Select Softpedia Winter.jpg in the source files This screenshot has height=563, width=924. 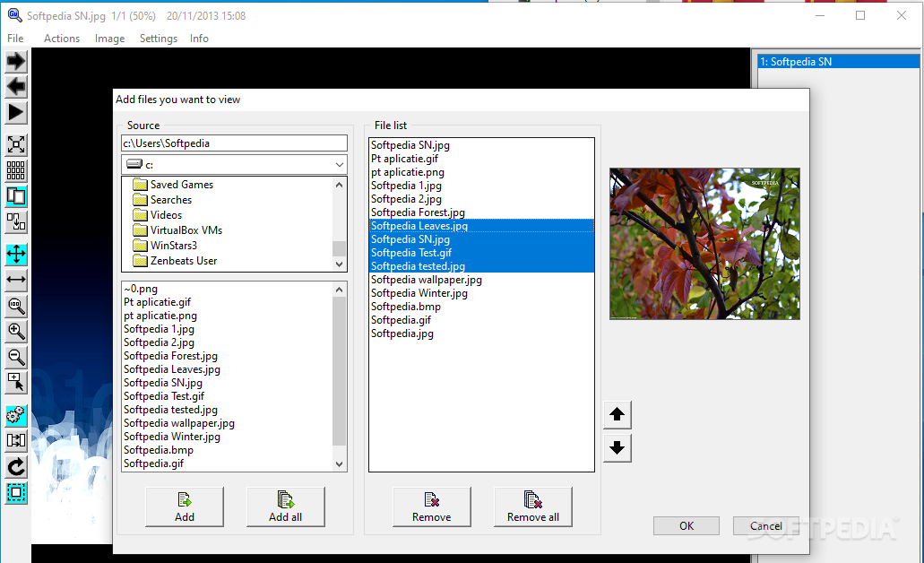(172, 437)
